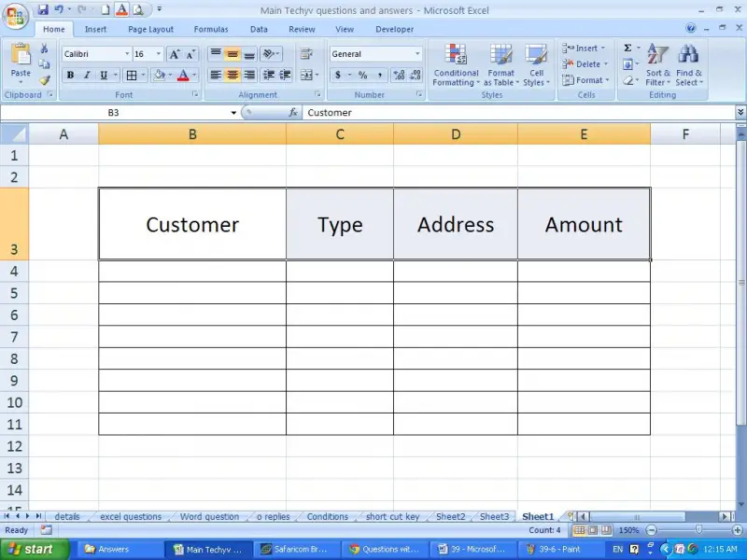Open the Data ribbon tab
This screenshot has width=747, height=560.
coord(259,29)
